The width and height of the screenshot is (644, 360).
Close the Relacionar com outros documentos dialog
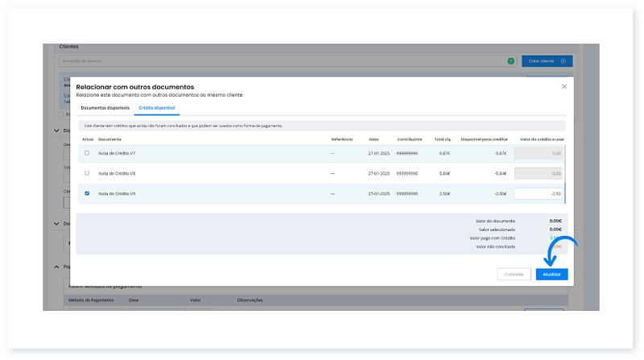tap(563, 85)
